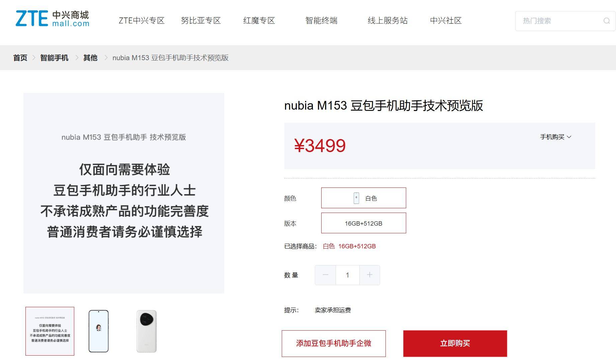
Task: Click the 立即购买 button
Action: [455, 343]
